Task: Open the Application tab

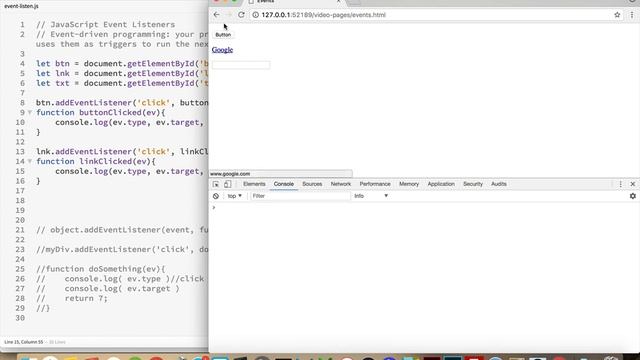Action: (441, 184)
